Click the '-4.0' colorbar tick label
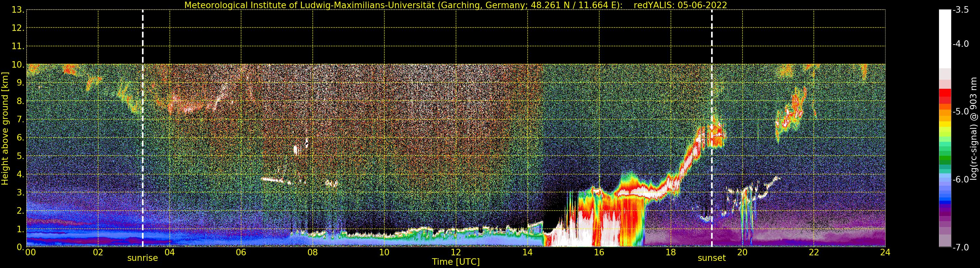Screen dimensions: 980x268 (960, 44)
